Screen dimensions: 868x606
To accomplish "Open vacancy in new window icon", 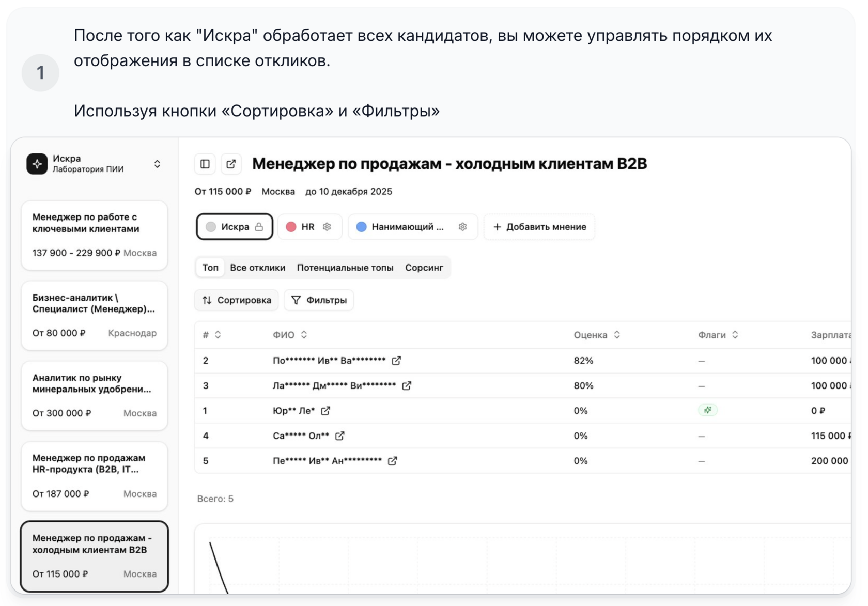I will point(231,164).
